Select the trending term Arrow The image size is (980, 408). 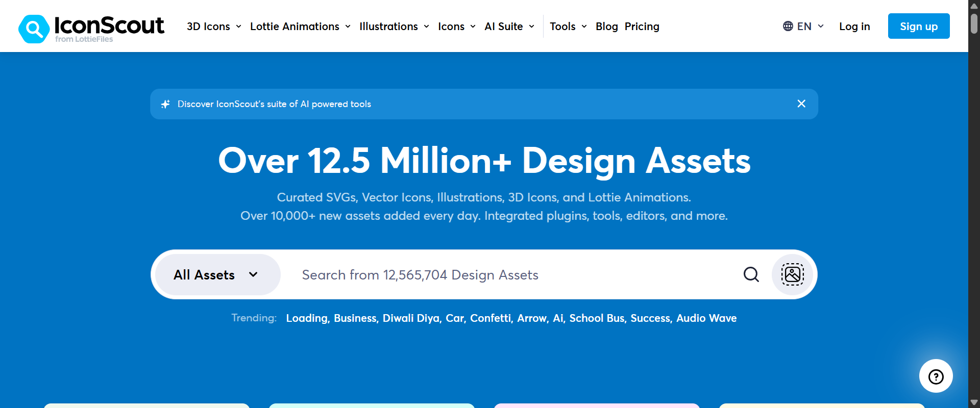click(x=533, y=318)
